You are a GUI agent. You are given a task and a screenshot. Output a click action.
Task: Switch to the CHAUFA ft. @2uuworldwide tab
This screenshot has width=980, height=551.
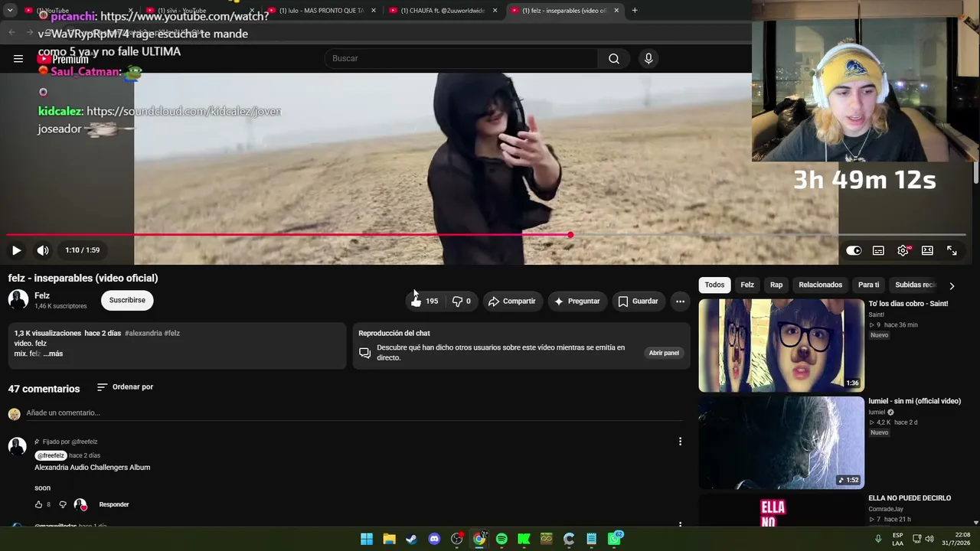click(443, 11)
